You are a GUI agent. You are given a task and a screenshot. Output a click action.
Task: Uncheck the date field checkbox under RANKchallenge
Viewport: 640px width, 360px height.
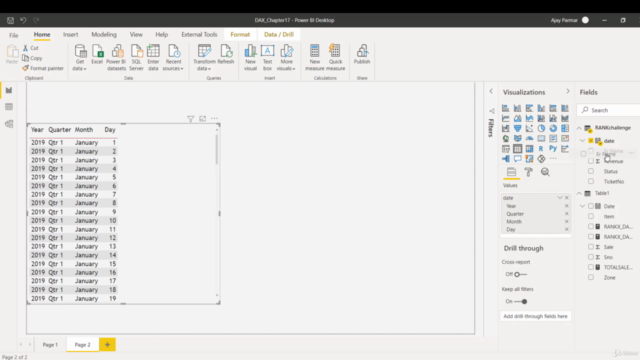591,140
